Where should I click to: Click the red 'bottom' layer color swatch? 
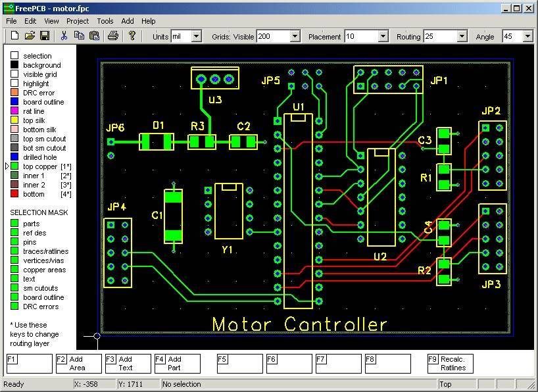pos(14,194)
